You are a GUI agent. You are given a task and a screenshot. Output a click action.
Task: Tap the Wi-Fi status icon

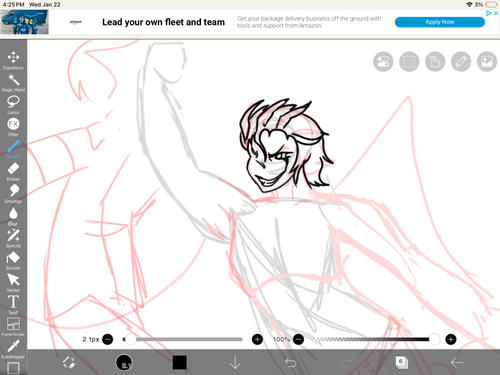click(469, 5)
